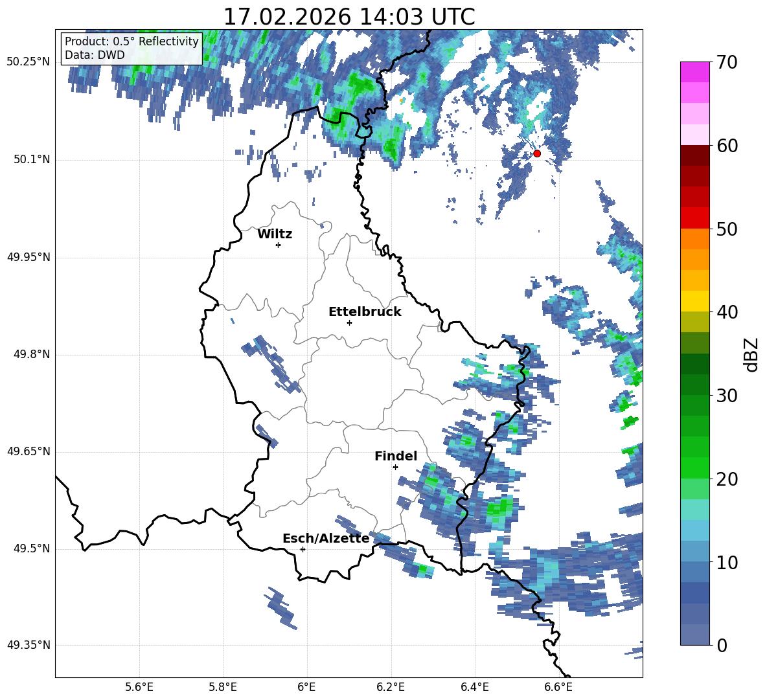Viewport: 767px width, 700px height.
Task: Click the yellow colorbar segment above 40
Action: (x=695, y=301)
